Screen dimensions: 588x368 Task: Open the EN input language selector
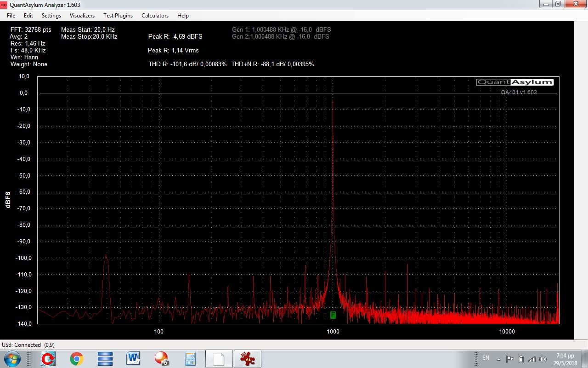(x=486, y=358)
